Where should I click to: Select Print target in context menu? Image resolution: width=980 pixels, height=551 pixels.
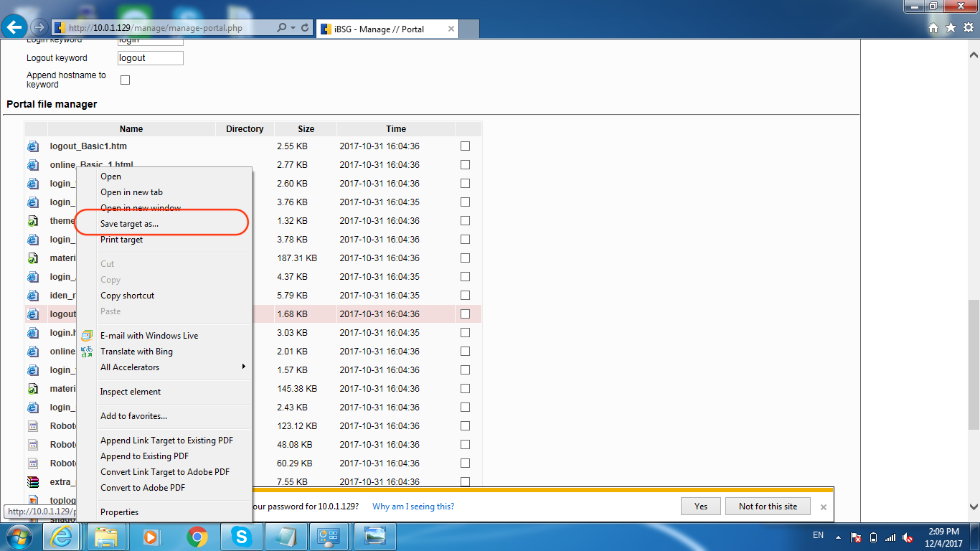pos(121,240)
